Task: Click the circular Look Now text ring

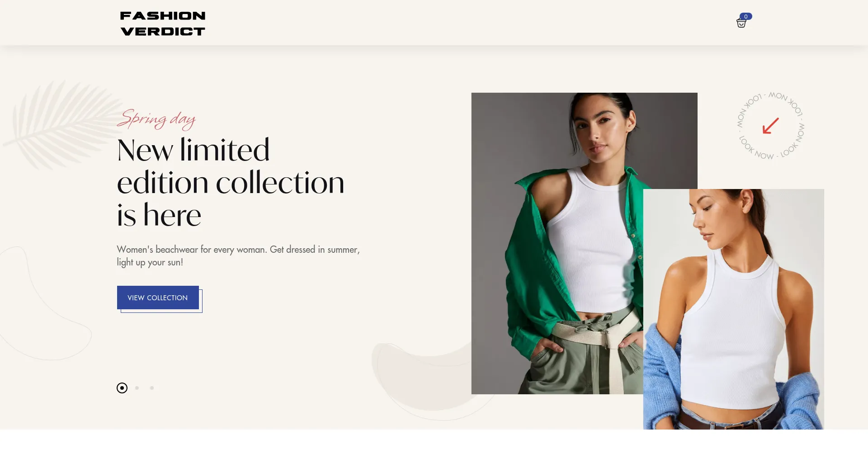Action: tap(771, 126)
